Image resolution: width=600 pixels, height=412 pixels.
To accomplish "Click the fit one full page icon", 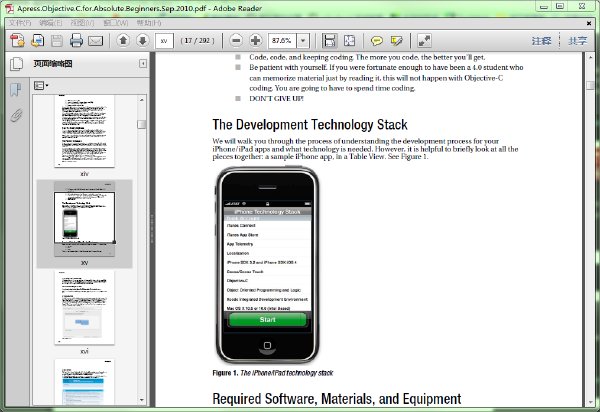I will click(349, 40).
